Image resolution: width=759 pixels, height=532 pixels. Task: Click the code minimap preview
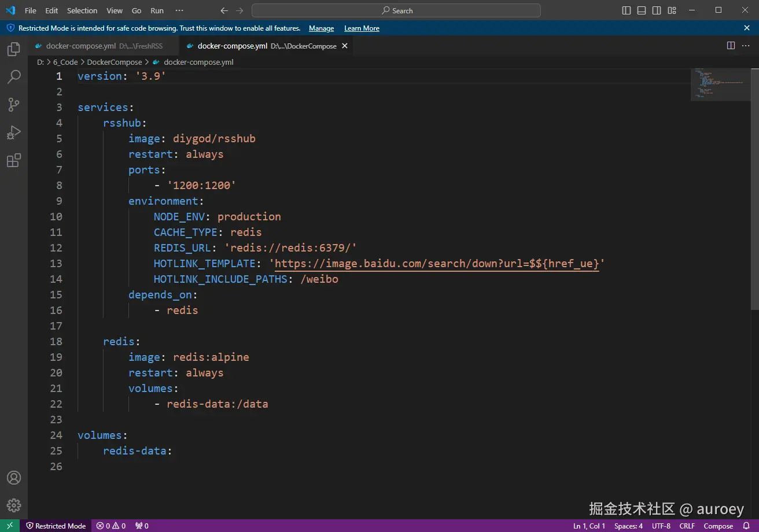720,84
